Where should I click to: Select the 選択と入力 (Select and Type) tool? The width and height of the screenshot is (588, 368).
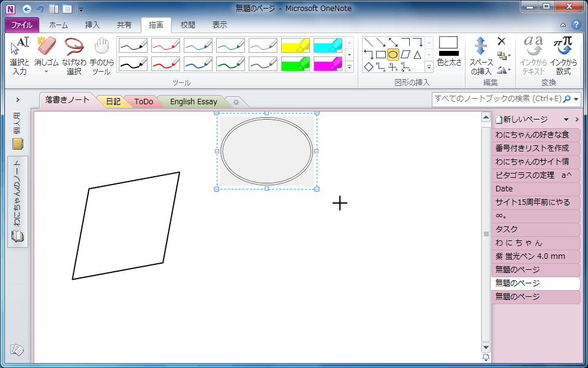19,56
